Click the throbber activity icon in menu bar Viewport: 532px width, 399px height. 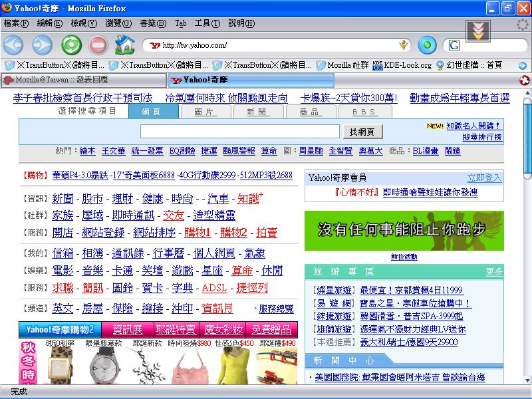pyautogui.click(x=523, y=25)
